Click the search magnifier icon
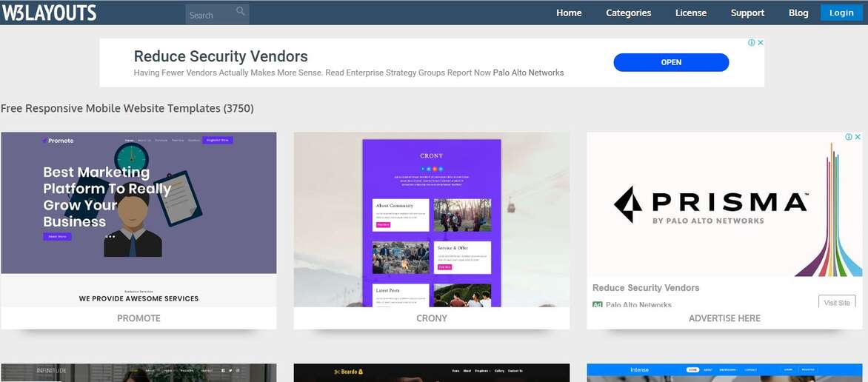Screen dimensions: 868x382 [x=240, y=11]
